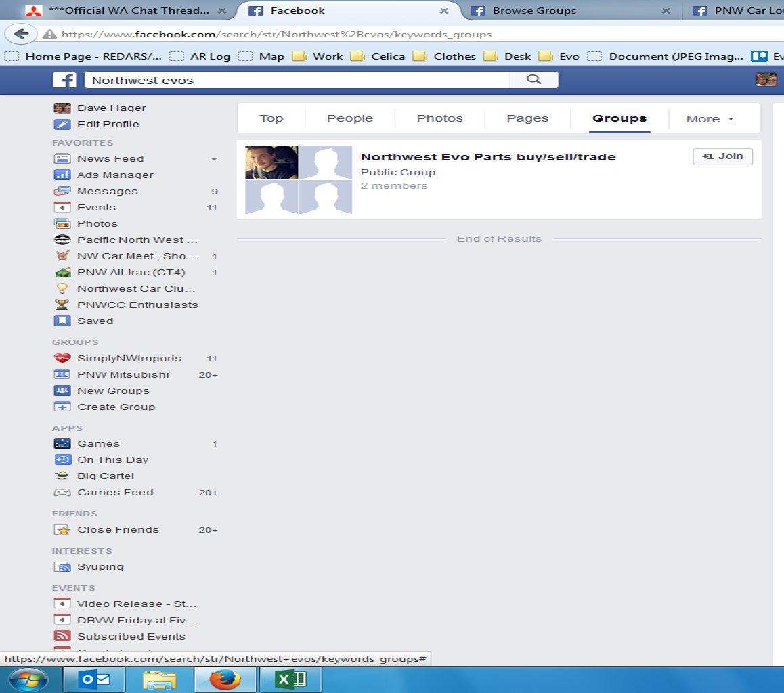Open the Saved bookmark item
This screenshot has height=693, width=784.
point(95,321)
